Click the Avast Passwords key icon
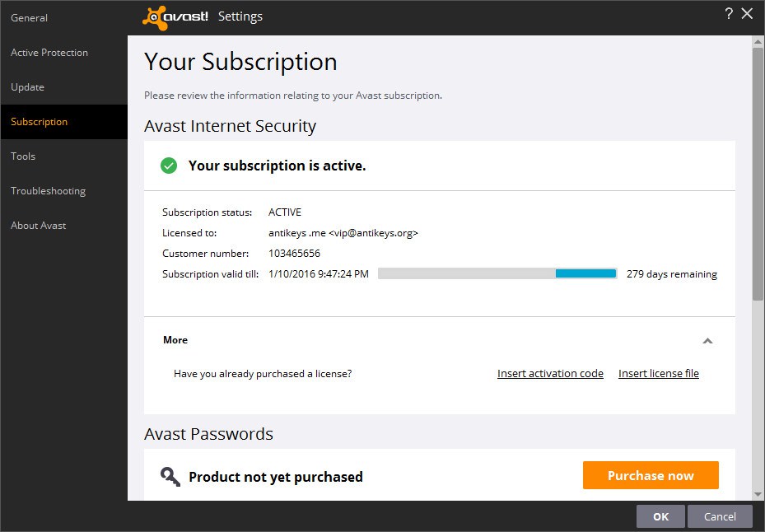 click(x=170, y=476)
